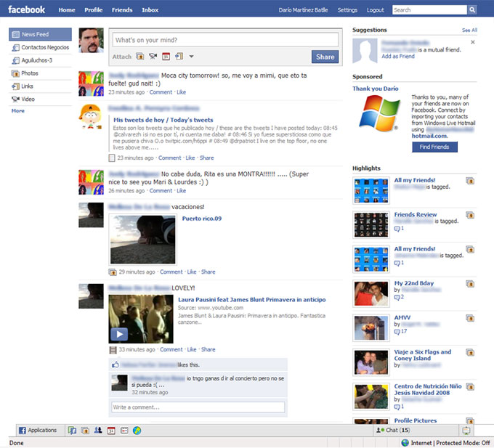Image resolution: width=494 pixels, height=448 pixels.
Task: Click the attach photo icon in composer
Action: 140,57
